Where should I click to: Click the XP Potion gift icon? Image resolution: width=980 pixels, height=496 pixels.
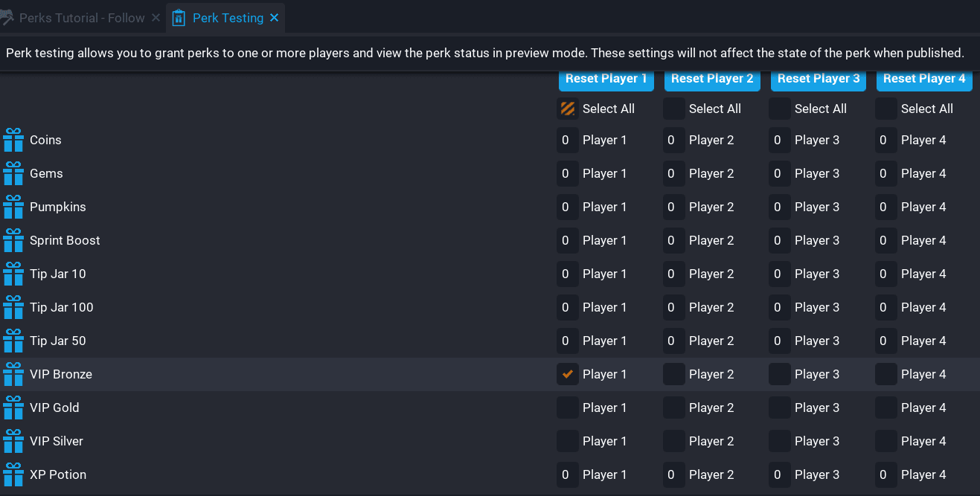13,474
